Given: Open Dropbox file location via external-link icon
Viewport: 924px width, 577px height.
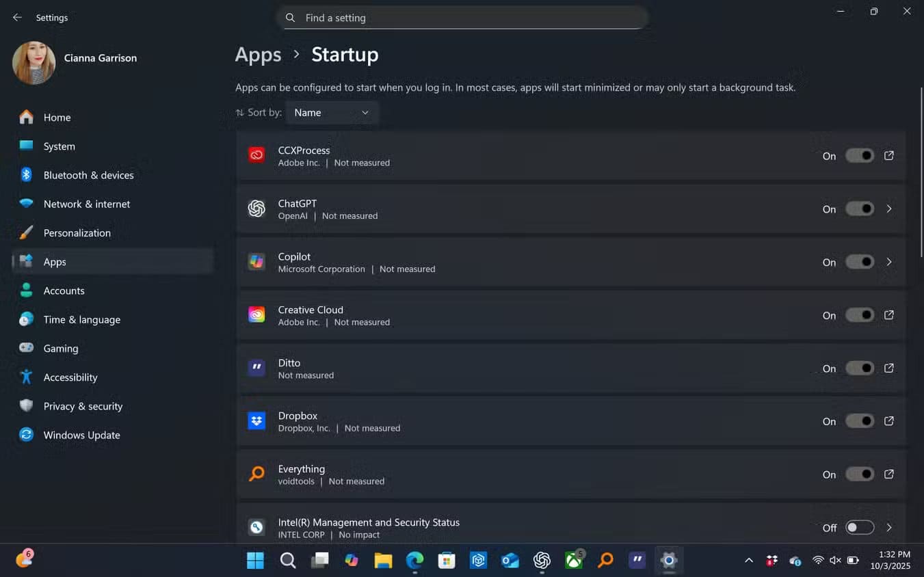Looking at the screenshot, I should tap(889, 421).
